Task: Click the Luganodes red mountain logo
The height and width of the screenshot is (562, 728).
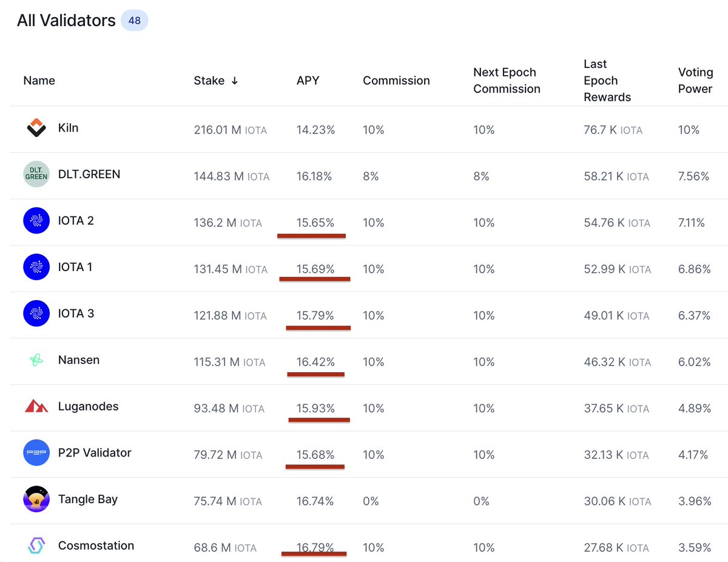Action: pos(36,407)
